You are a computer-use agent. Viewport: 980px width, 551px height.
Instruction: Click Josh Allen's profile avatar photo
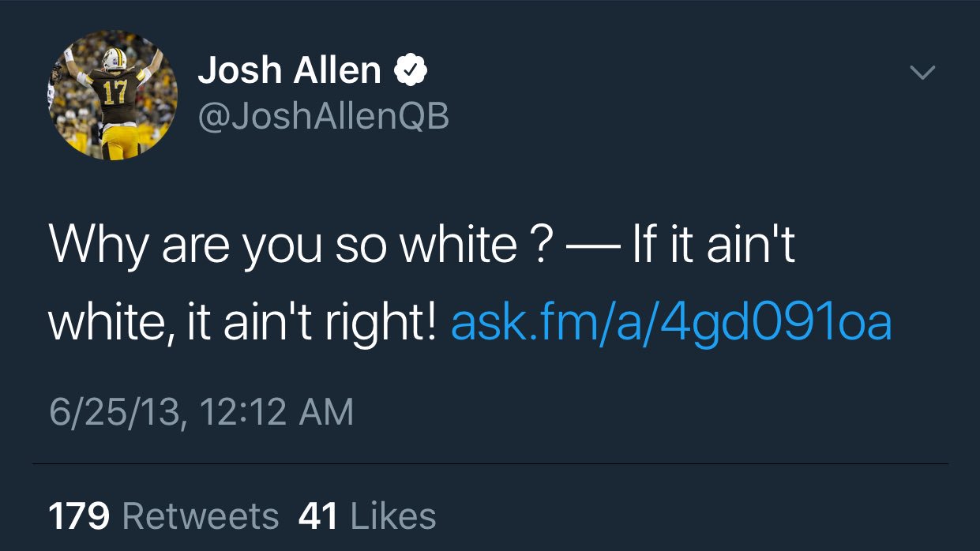(113, 95)
